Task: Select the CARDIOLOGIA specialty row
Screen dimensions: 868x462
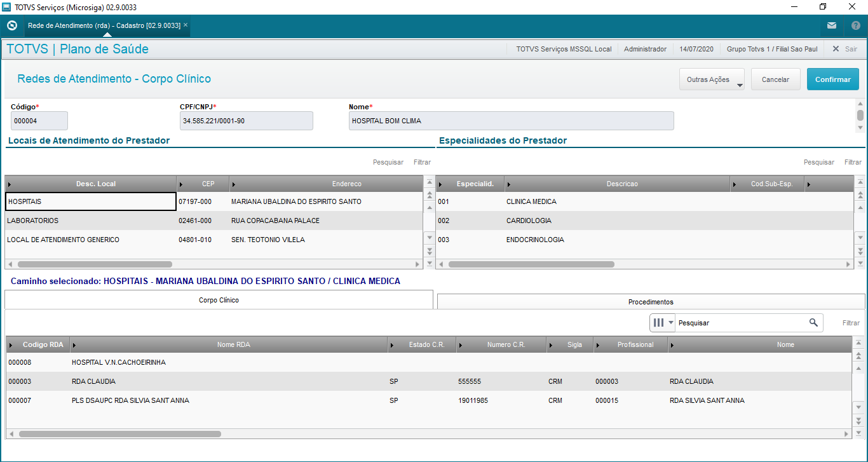Action: point(644,221)
